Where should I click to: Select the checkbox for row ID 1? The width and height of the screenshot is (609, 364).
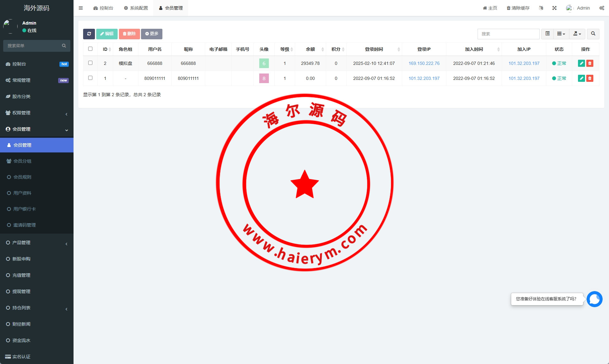click(90, 78)
